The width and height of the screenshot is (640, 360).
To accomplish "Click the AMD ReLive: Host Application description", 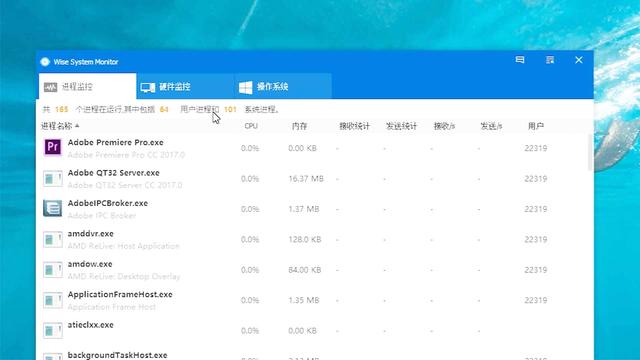I will pyautogui.click(x=124, y=246).
